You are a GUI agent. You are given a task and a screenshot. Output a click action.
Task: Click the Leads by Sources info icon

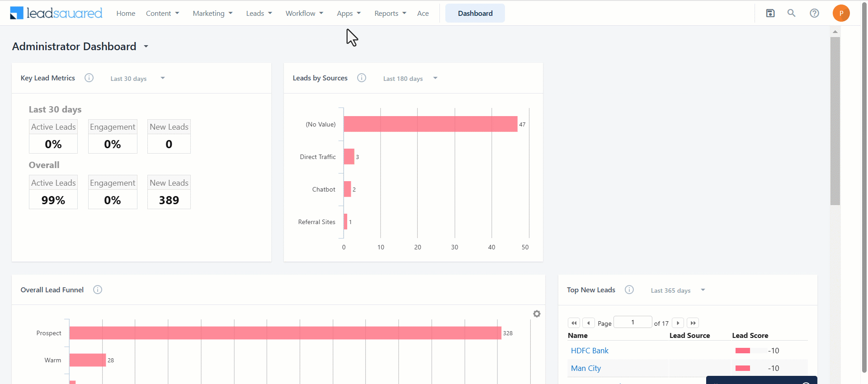pyautogui.click(x=362, y=78)
